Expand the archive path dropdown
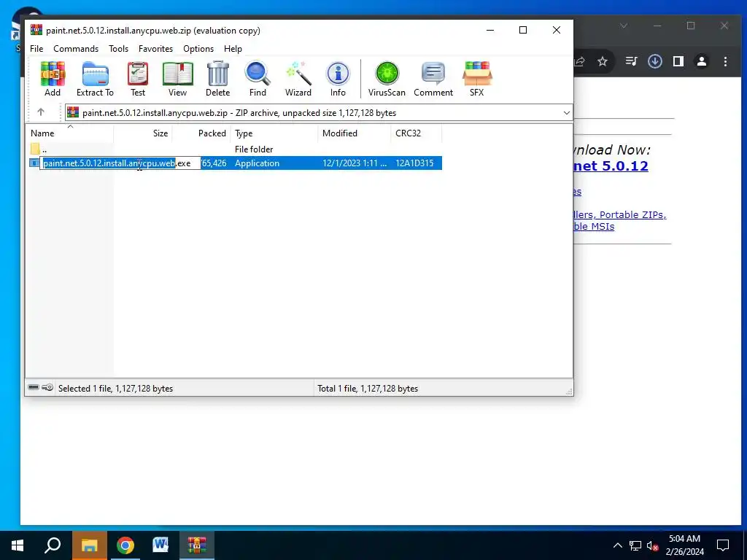The height and width of the screenshot is (560, 747). 566,113
